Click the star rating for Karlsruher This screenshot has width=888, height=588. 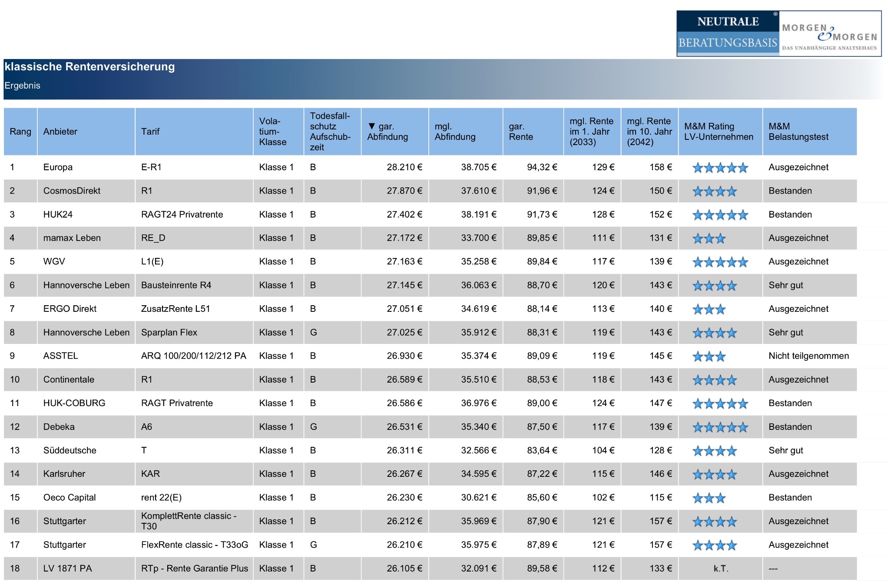click(715, 474)
